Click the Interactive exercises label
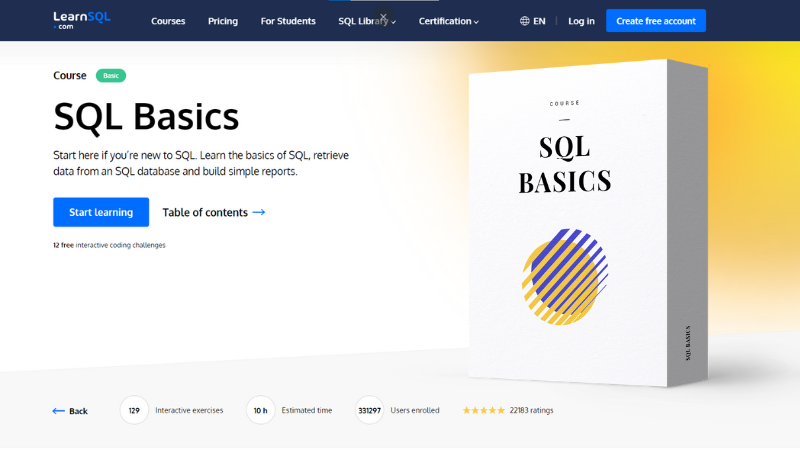Viewport: 800px width, 450px height. coord(189,410)
